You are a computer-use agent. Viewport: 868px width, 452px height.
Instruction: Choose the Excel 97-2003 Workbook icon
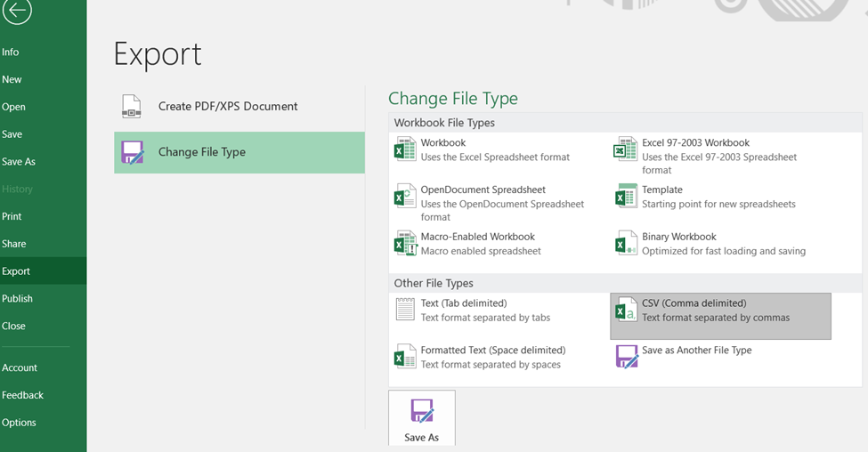[x=626, y=149]
